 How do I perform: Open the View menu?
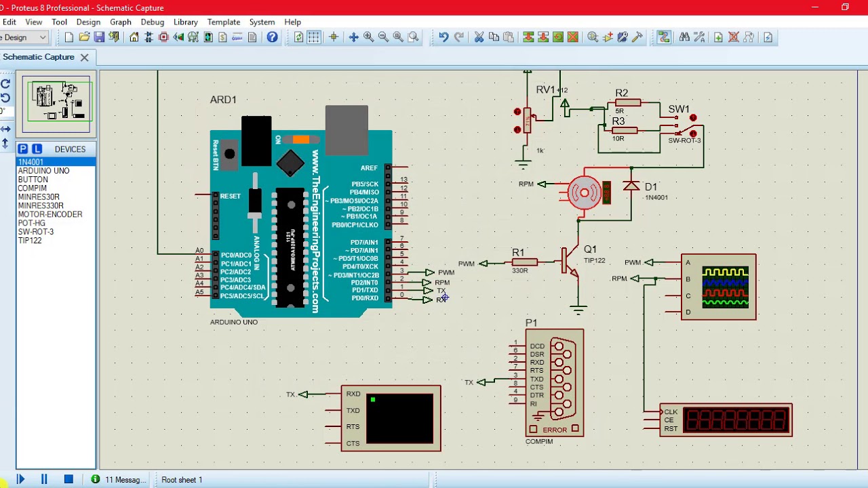[x=34, y=22]
